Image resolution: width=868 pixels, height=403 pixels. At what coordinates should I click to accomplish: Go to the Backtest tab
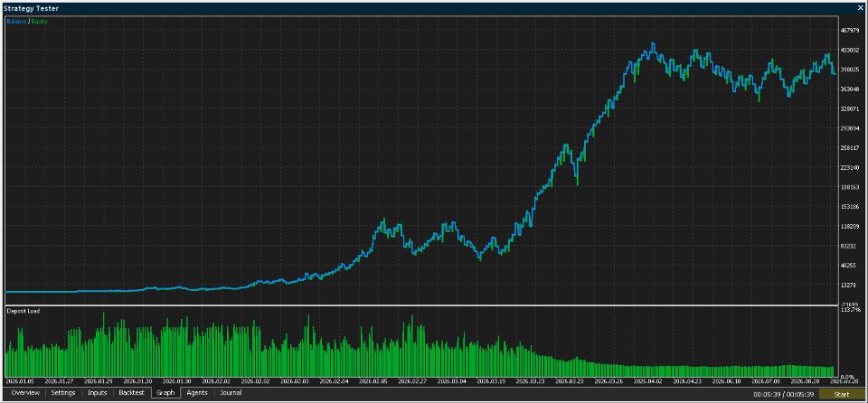coord(131,393)
